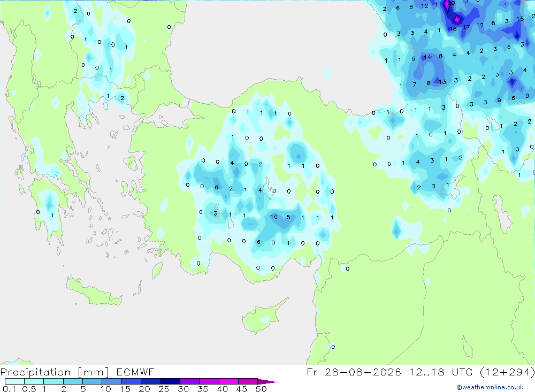Click the map value "13"
Viewport: 535px width, 392px height.
point(442,82)
